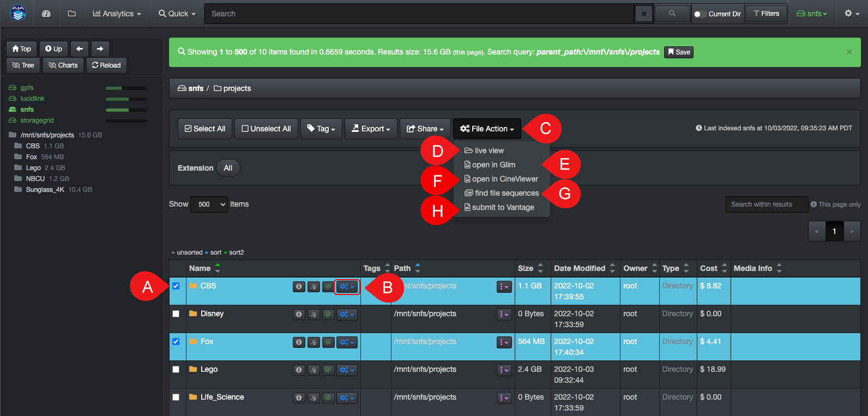Click the back arrow navigation button

(x=80, y=49)
